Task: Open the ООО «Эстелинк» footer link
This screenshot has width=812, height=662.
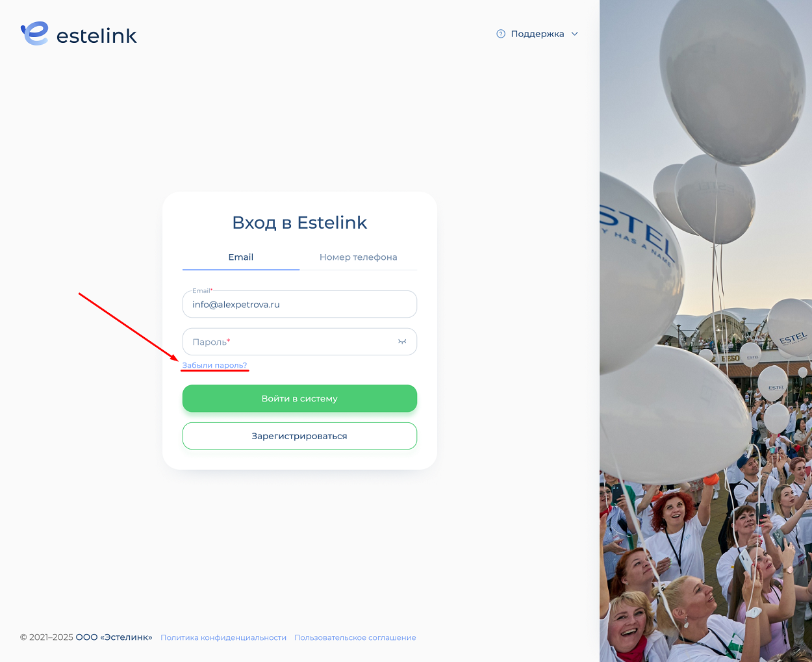Action: pos(114,637)
